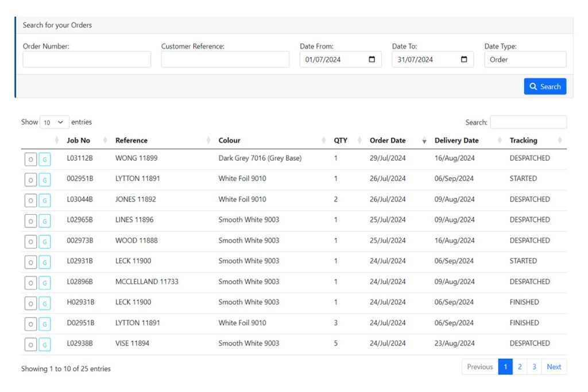Go to the Previous page

(x=480, y=367)
